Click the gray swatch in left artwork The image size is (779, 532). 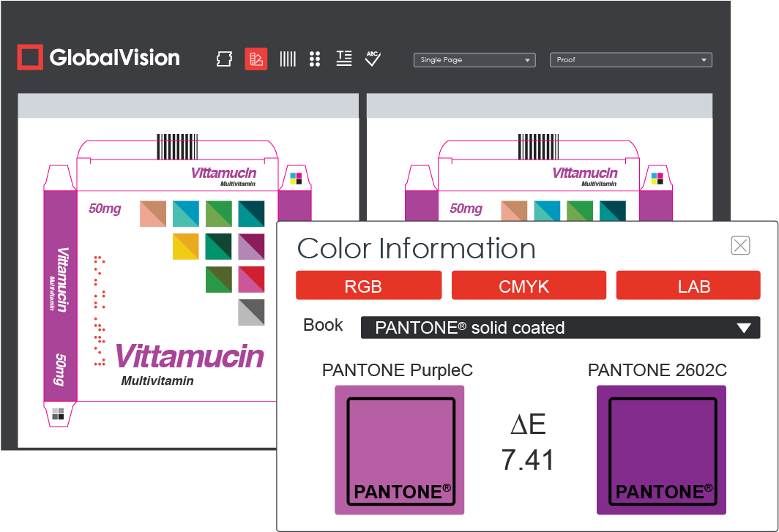[251, 312]
